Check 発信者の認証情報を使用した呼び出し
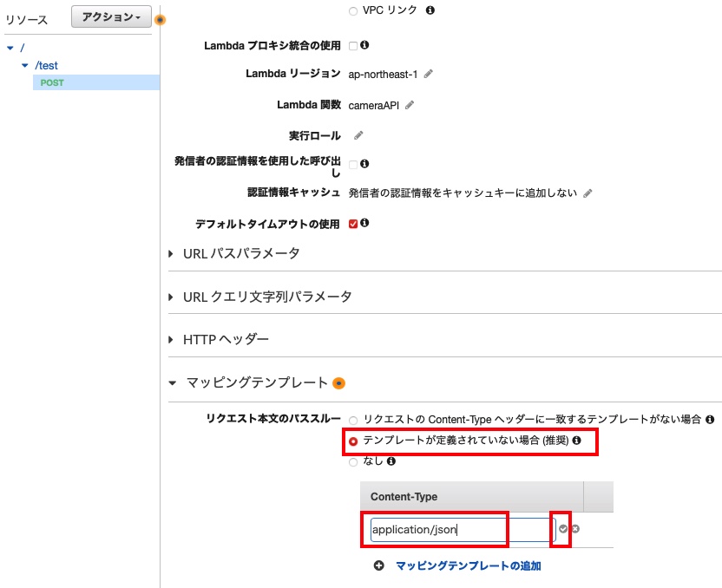The height and width of the screenshot is (588, 722). coord(353,162)
